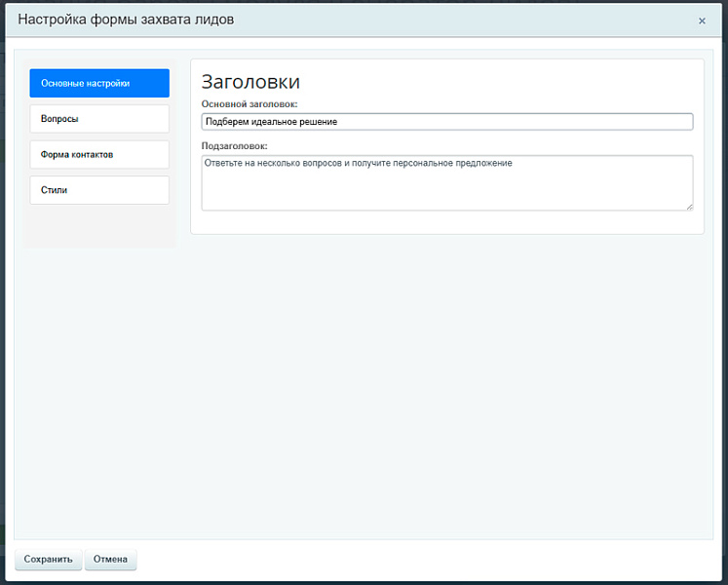Image resolution: width=728 pixels, height=585 pixels.
Task: Click the white space below the Подзаголовок textarea
Action: (x=446, y=222)
